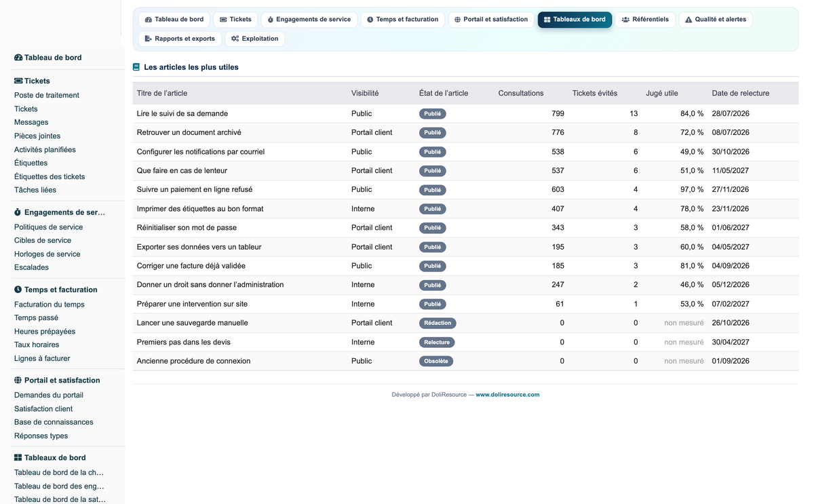Image resolution: width=814 pixels, height=504 pixels.
Task: Click the article Corriger une facture déjà validée
Action: pos(191,266)
